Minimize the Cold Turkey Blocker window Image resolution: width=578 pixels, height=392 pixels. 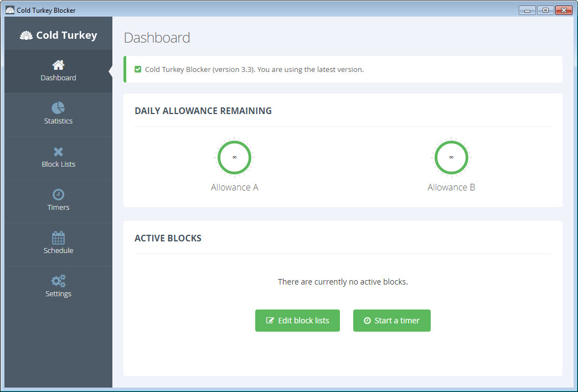pos(527,10)
